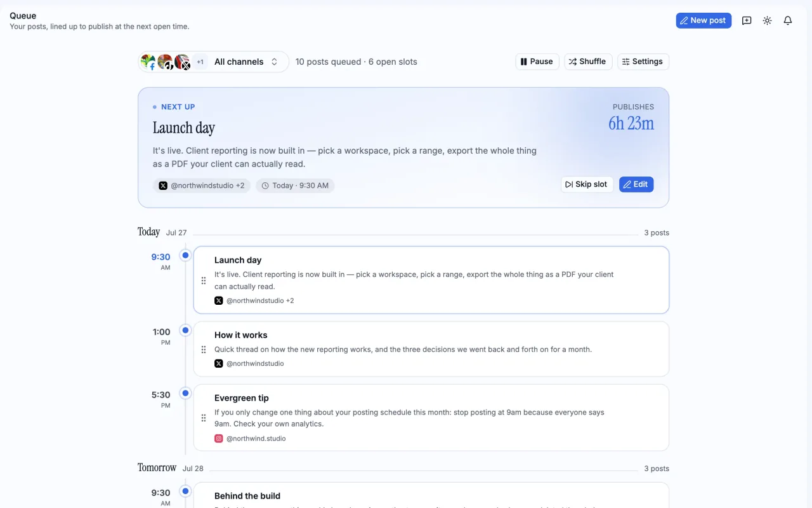Open the Evergreen tip post title
This screenshot has height=508, width=812.
coord(242,398)
